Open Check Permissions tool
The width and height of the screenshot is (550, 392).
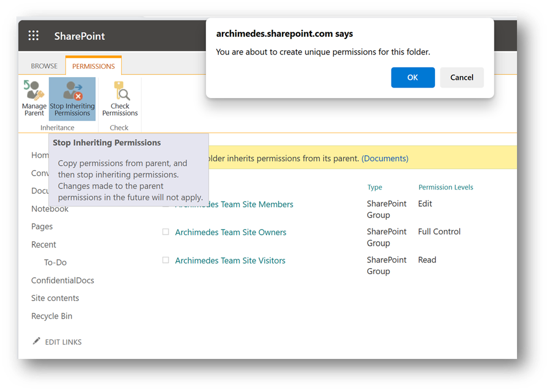[120, 99]
